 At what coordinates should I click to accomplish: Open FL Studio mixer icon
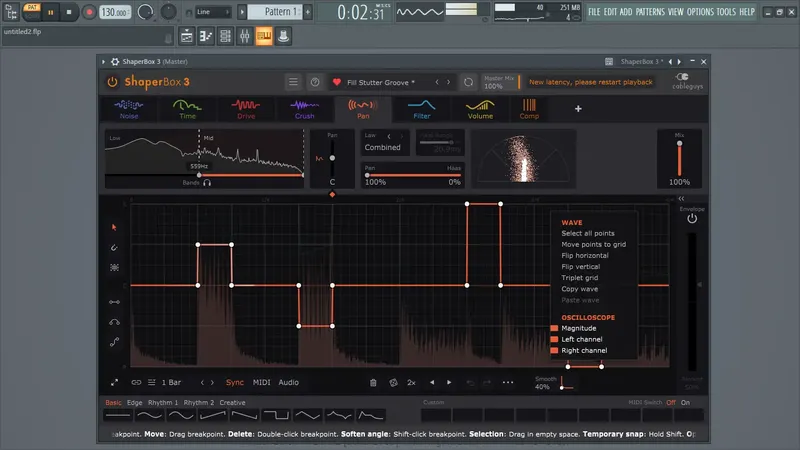pyautogui.click(x=245, y=36)
